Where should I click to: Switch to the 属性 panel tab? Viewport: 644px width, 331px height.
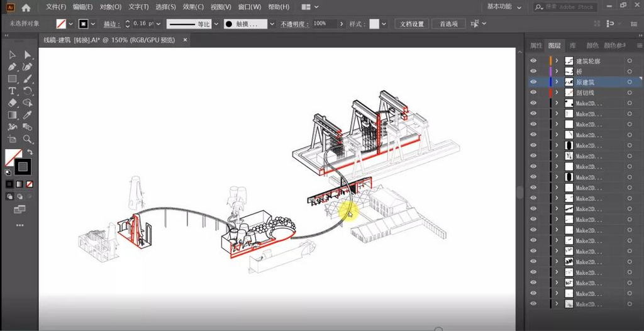point(536,46)
